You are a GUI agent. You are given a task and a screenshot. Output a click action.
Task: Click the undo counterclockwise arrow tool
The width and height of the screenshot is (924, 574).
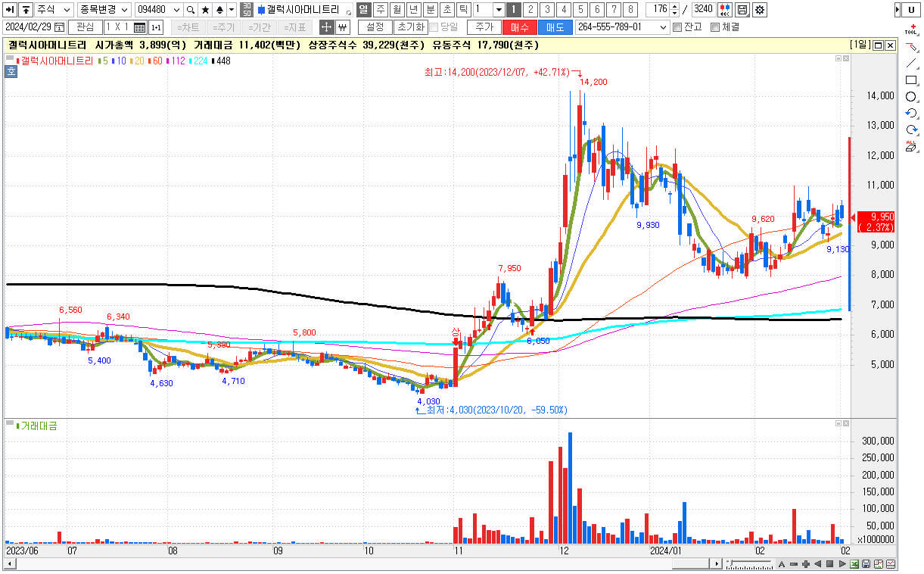pyautogui.click(x=912, y=114)
